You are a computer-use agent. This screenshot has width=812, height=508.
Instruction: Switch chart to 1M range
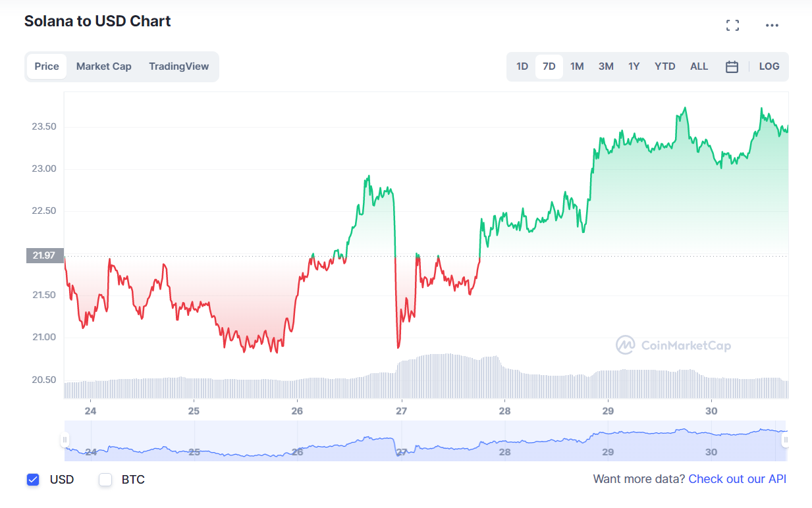577,66
